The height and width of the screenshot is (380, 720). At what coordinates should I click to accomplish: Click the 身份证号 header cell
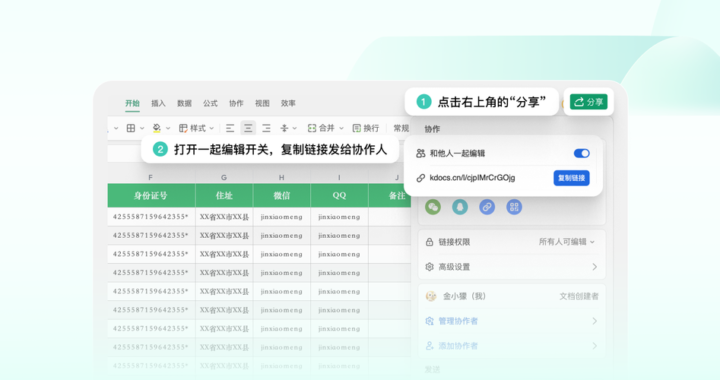pyautogui.click(x=151, y=196)
